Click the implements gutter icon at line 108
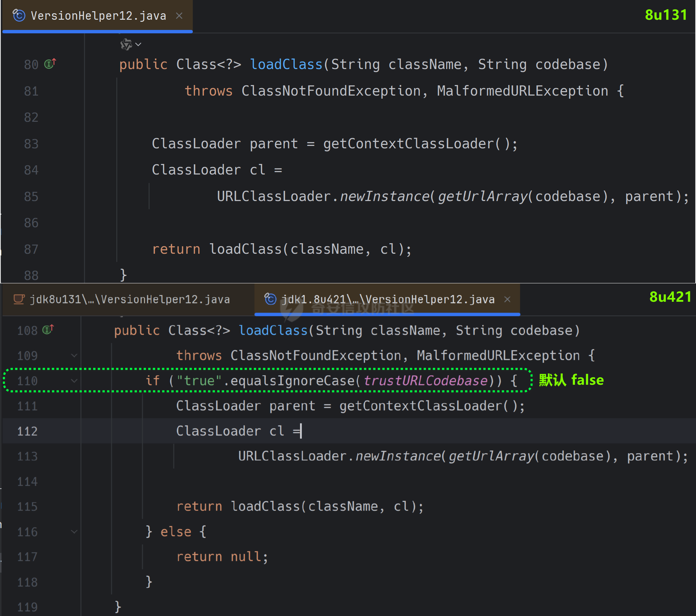Image resolution: width=696 pixels, height=616 pixels. pyautogui.click(x=48, y=330)
